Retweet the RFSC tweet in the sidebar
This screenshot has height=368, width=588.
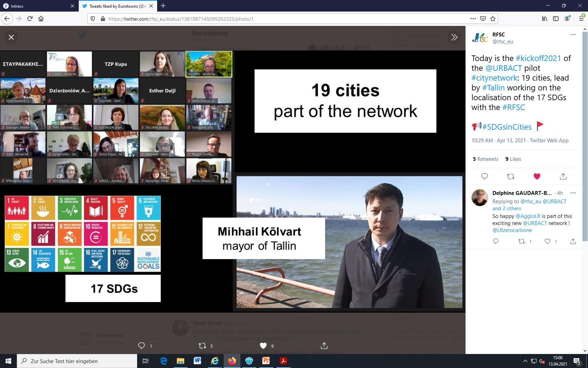[511, 176]
